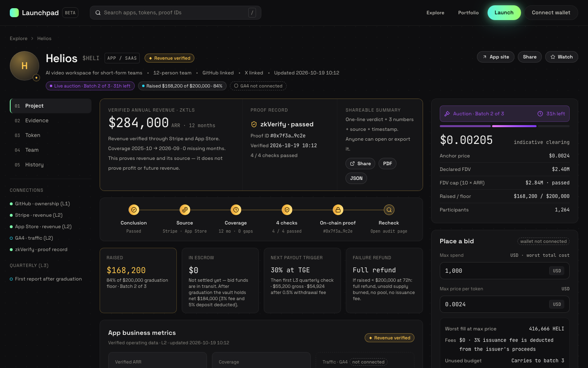Export summary as JSON
The height and width of the screenshot is (368, 588).
click(356, 178)
